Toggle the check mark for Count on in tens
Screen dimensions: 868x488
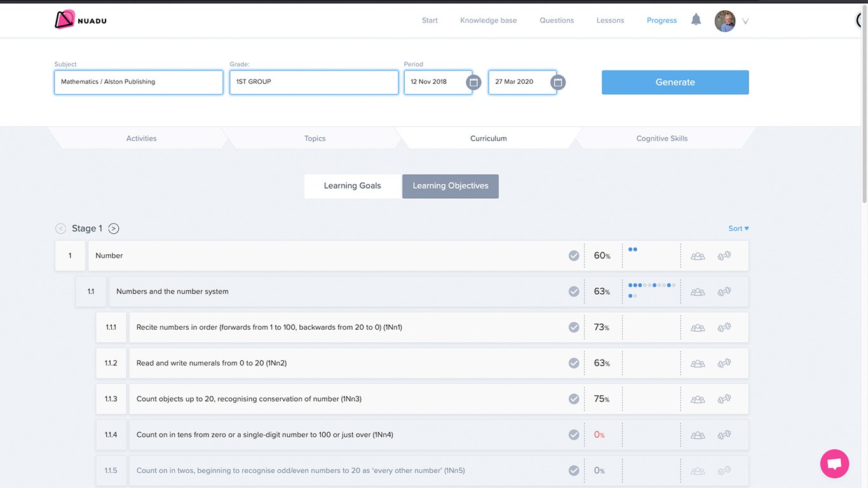(574, 435)
